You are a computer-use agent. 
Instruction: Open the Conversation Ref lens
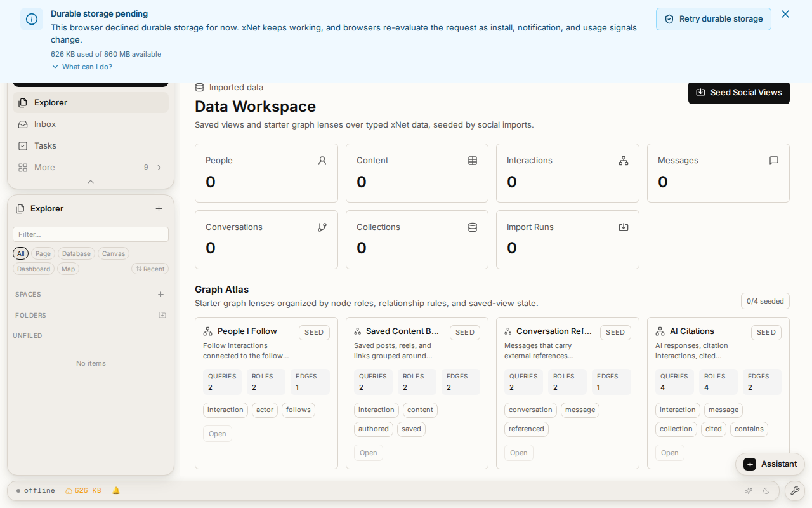click(x=519, y=453)
